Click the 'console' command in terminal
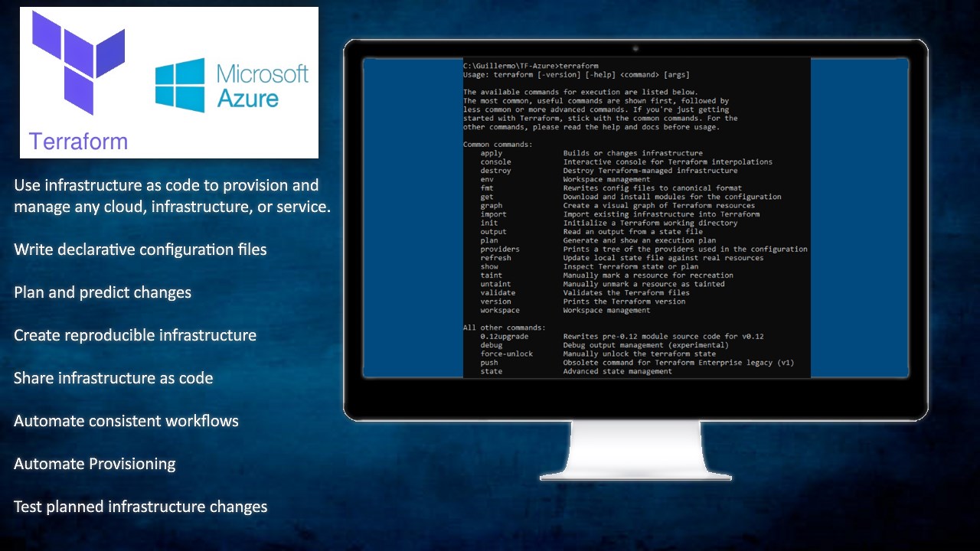Image resolution: width=980 pixels, height=551 pixels. click(x=496, y=161)
